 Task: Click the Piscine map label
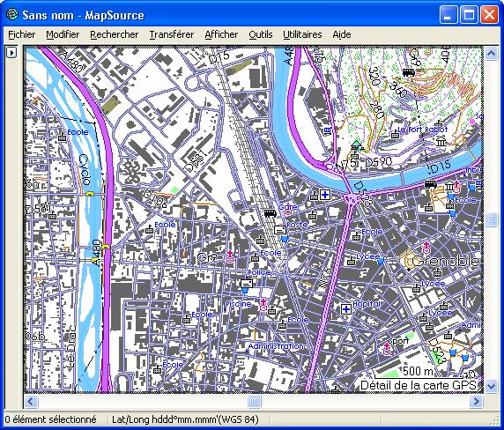pos(239,304)
